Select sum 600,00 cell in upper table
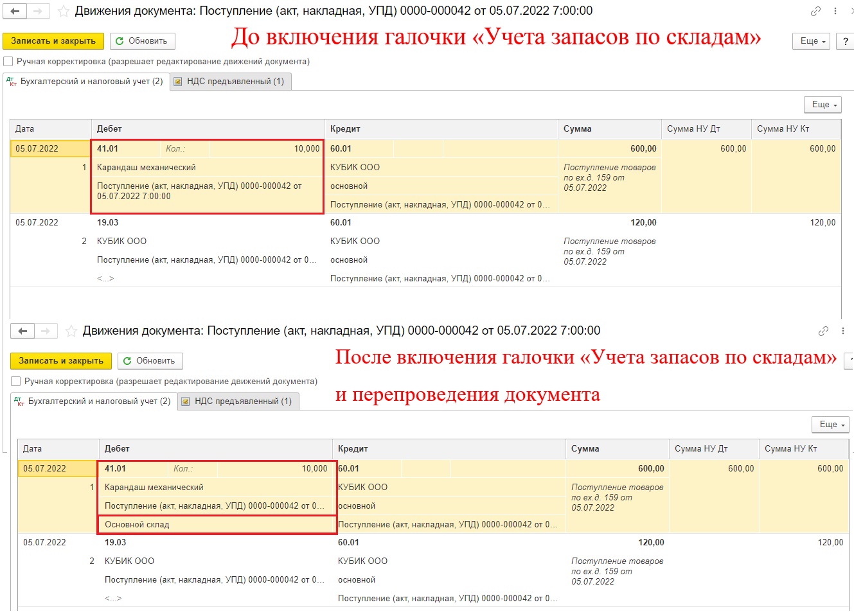Screen dimensions: 854x616 (x=609, y=149)
